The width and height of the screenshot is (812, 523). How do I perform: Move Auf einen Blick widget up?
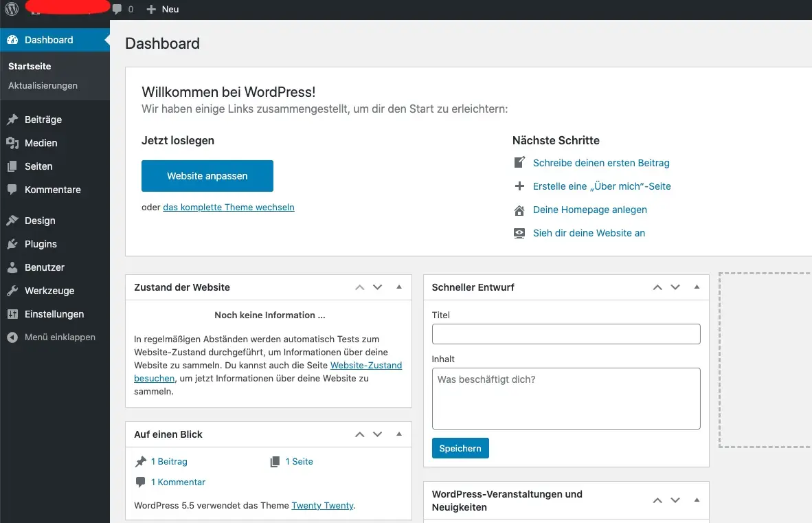point(360,434)
